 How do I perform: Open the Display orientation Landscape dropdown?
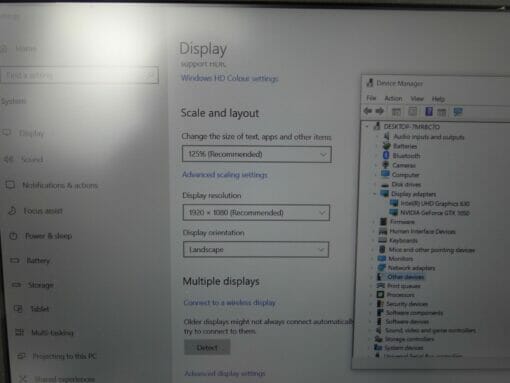(256, 250)
